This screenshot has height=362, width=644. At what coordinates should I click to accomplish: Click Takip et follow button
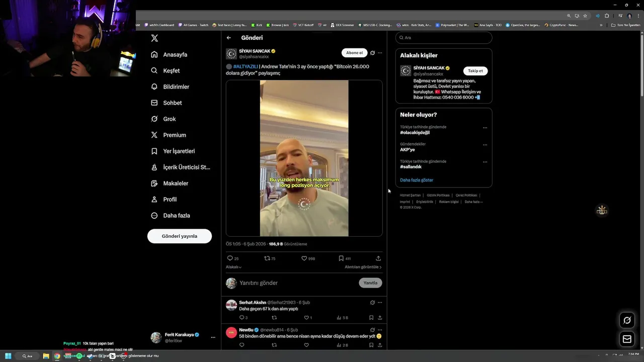tap(475, 71)
